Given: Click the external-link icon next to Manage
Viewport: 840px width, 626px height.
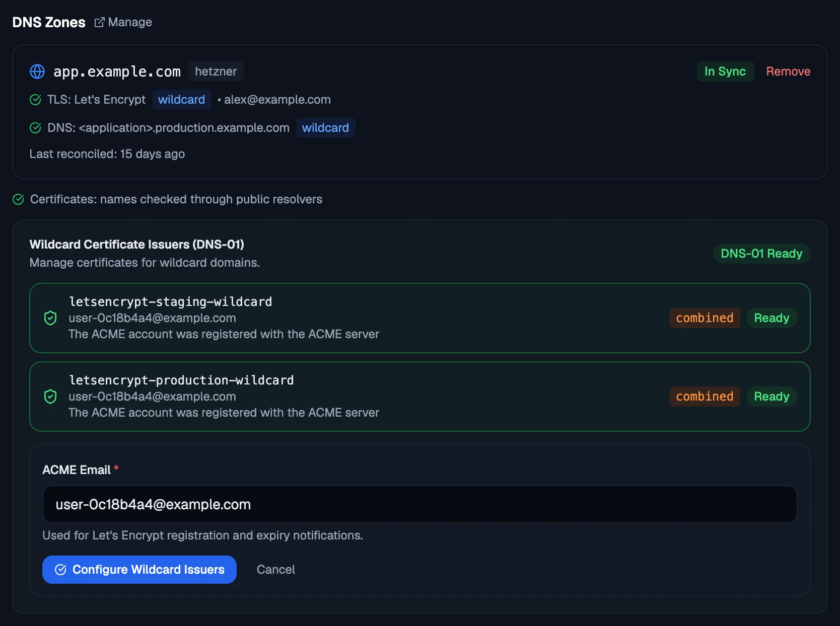Looking at the screenshot, I should pos(100,22).
